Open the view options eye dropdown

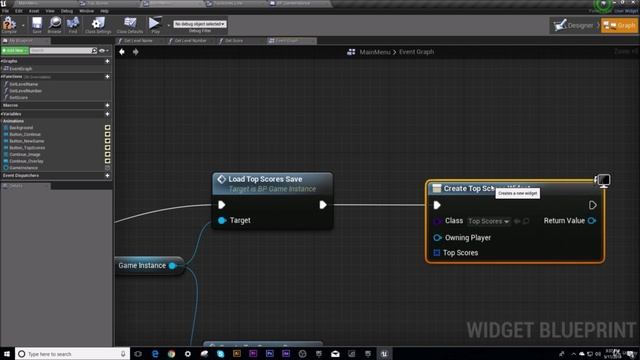point(104,51)
